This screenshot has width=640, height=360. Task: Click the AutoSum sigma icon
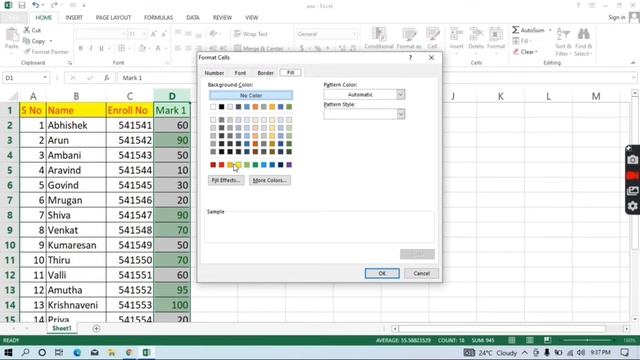coord(516,30)
